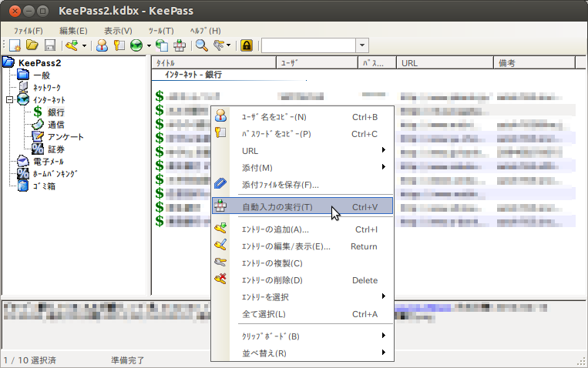Open the 編集(E) menu
This screenshot has width=588, height=368.
[x=73, y=31]
